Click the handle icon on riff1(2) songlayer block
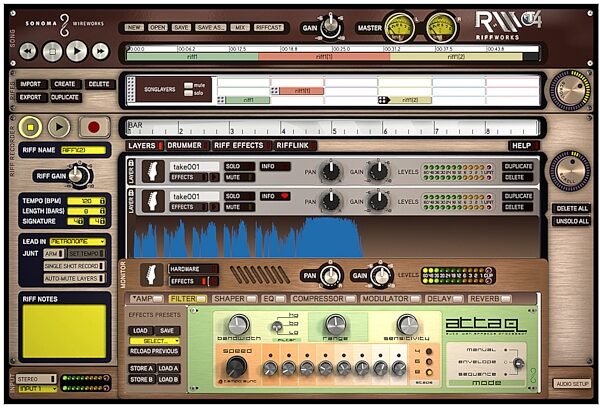Image resolution: width=600 pixels, height=408 pixels. tap(383, 100)
